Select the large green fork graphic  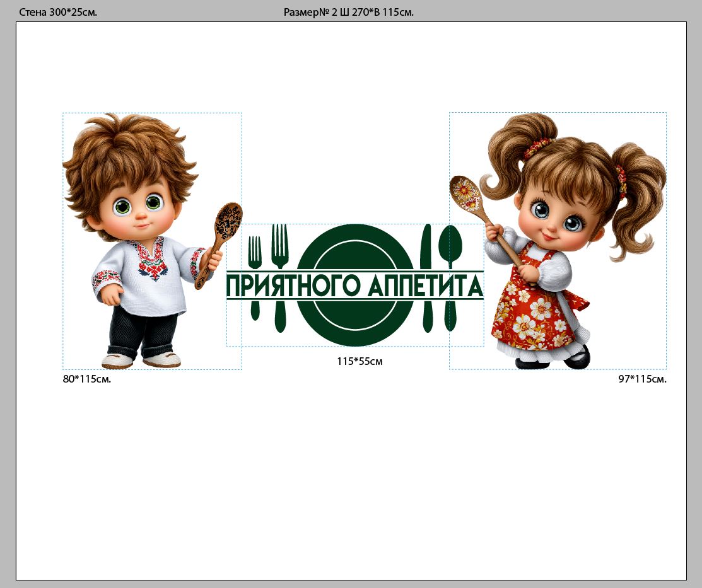(279, 247)
